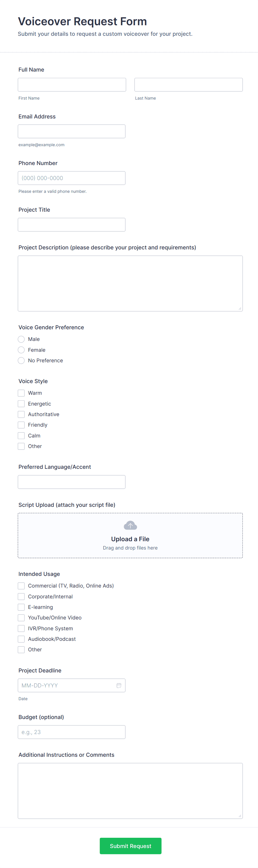
Task: Click the Preferred Language/Accent field
Action: coord(71,482)
